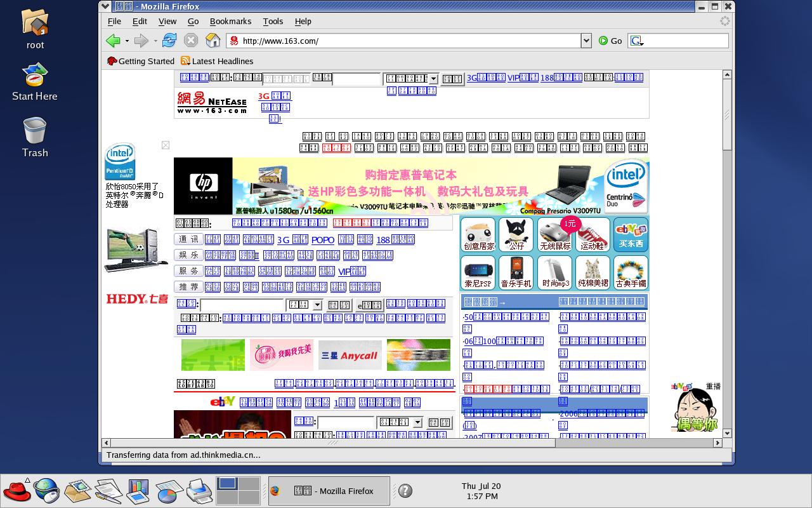Open the View menu

pyautogui.click(x=167, y=21)
